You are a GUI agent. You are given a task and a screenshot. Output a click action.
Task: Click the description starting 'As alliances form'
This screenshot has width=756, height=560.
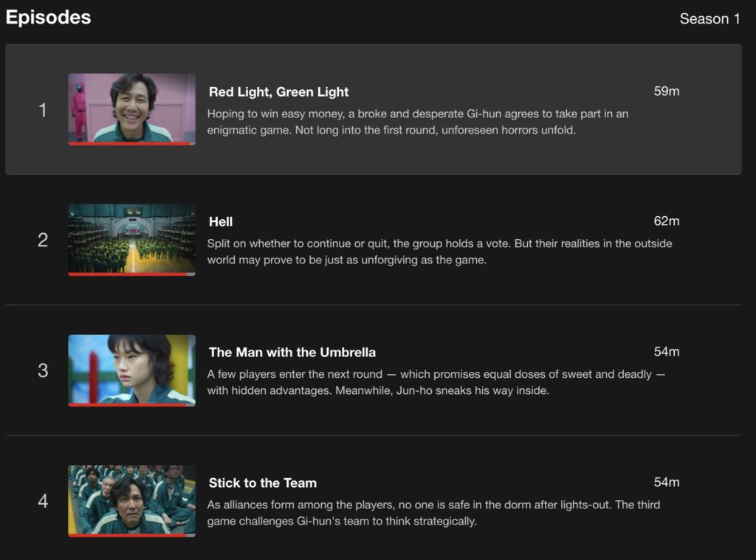433,513
